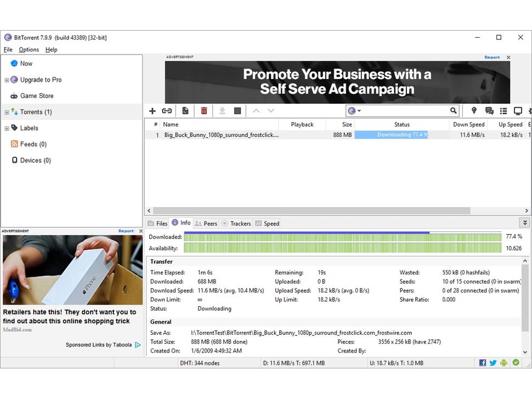Open the search magnifier icon
The image size is (532, 399).
point(453,110)
